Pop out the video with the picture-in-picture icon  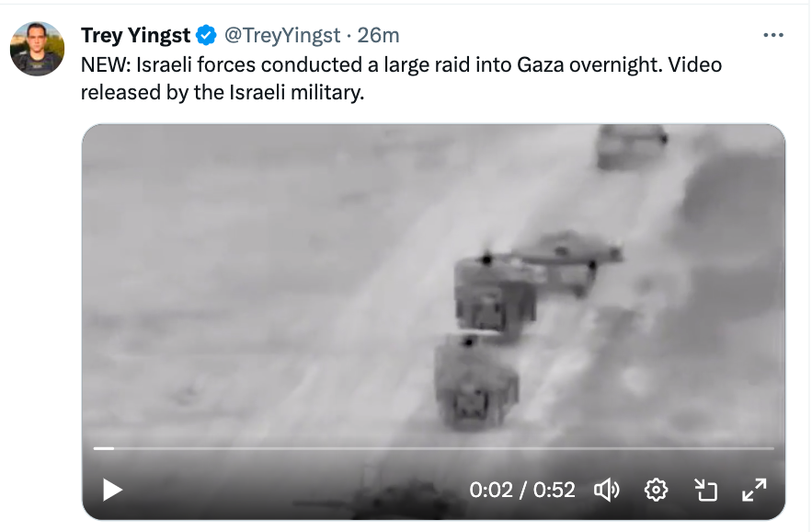coord(705,490)
